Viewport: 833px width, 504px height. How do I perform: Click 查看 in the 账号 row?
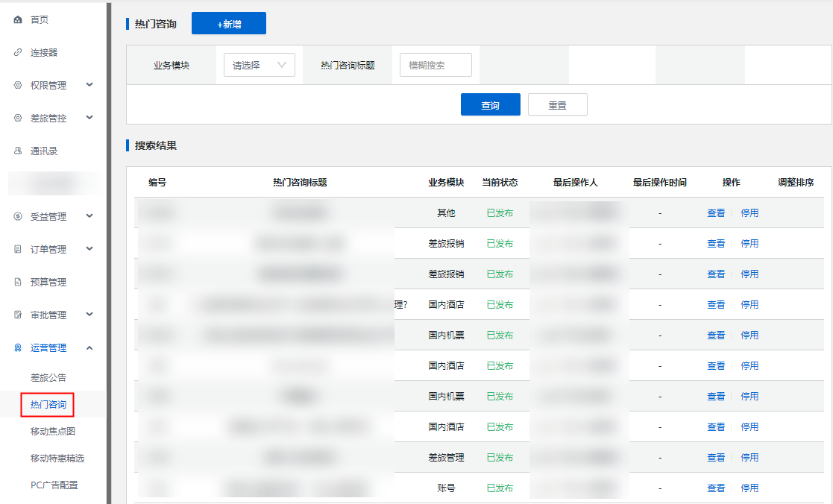point(716,488)
